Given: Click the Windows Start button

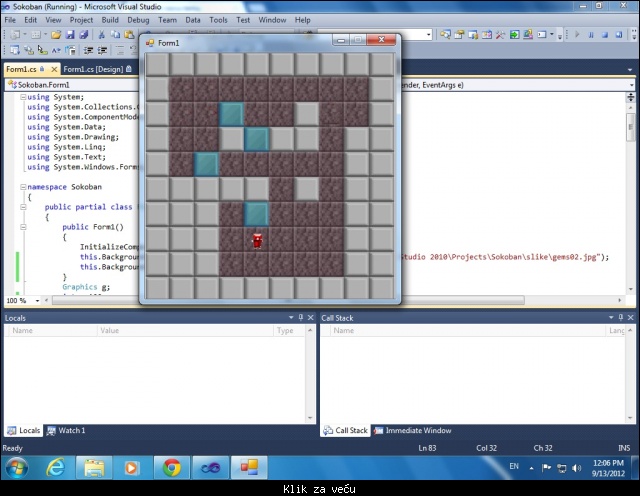Looking at the screenshot, I should point(16,468).
